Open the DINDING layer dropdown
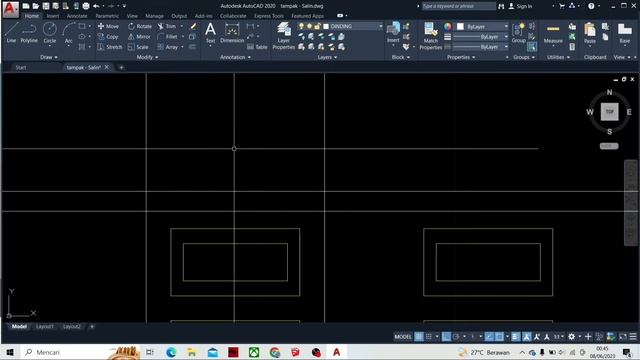Image resolution: width=640 pixels, height=360 pixels. coord(380,26)
